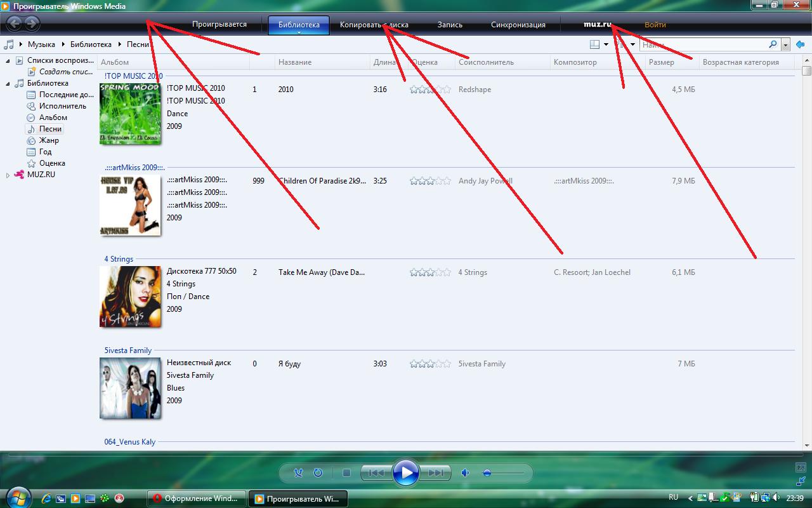Open the Проигрывается tab
812x508 pixels.
click(219, 25)
